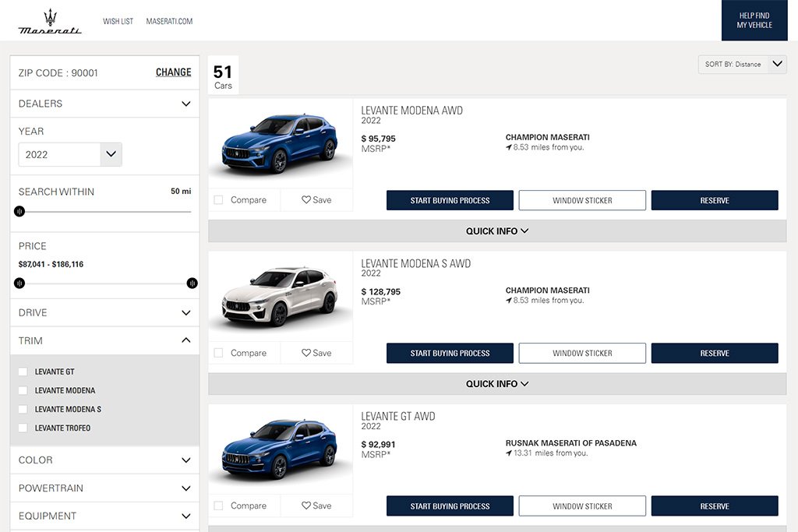
Task: Tick the Levante Modena trim filter
Action: [23, 390]
